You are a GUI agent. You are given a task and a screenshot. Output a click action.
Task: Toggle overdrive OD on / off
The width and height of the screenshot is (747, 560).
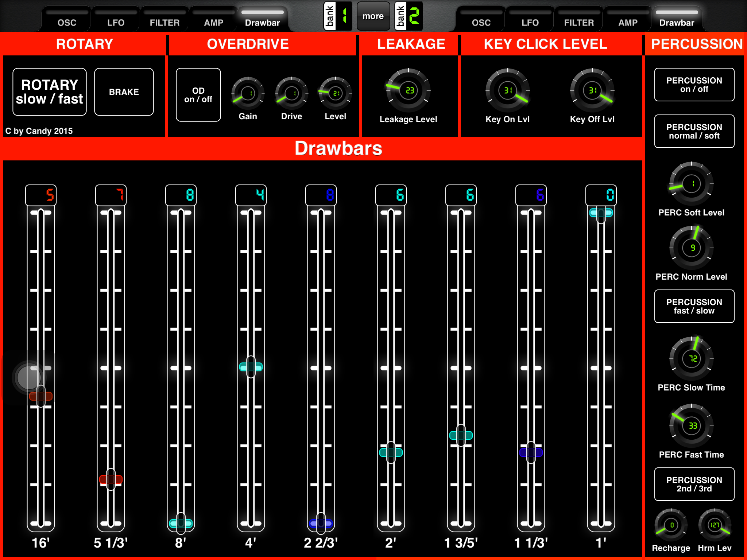click(x=198, y=95)
